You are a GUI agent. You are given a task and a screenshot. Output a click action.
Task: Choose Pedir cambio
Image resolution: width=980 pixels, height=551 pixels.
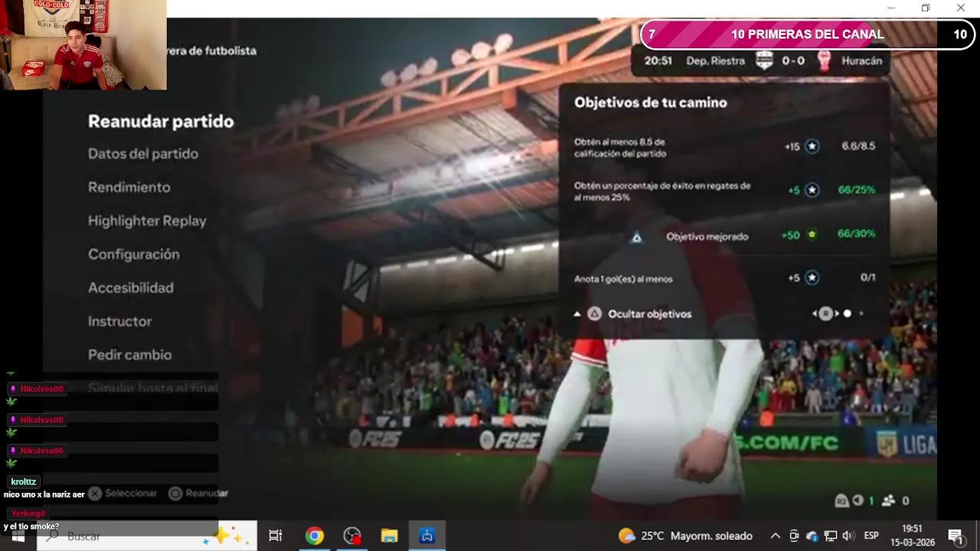[130, 355]
